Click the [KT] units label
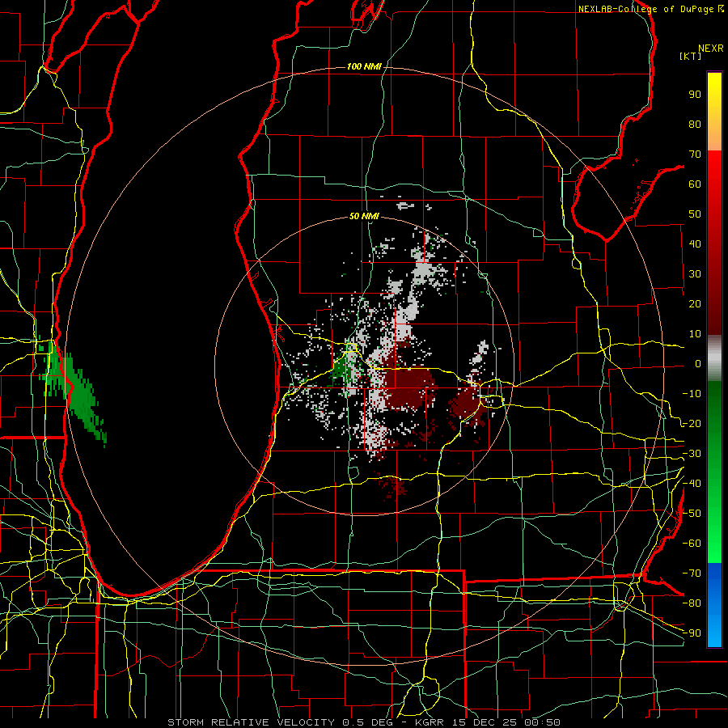728x728 pixels. 691,56
